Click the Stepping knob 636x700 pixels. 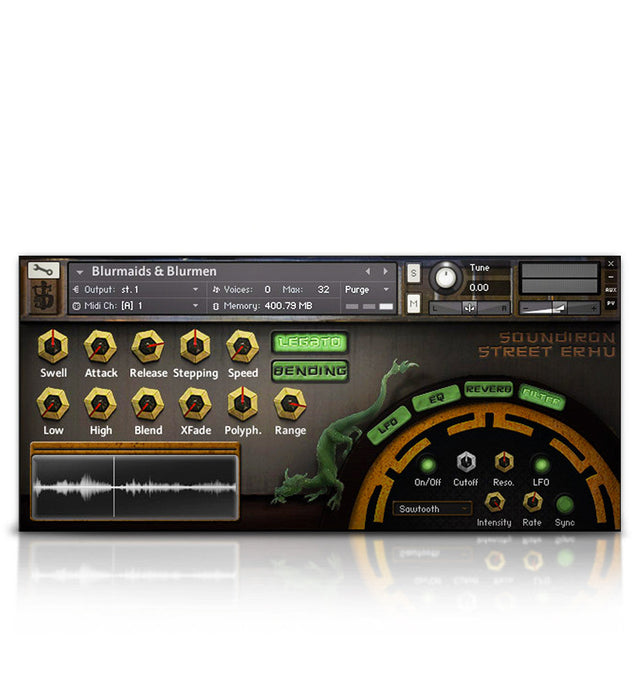[195, 346]
